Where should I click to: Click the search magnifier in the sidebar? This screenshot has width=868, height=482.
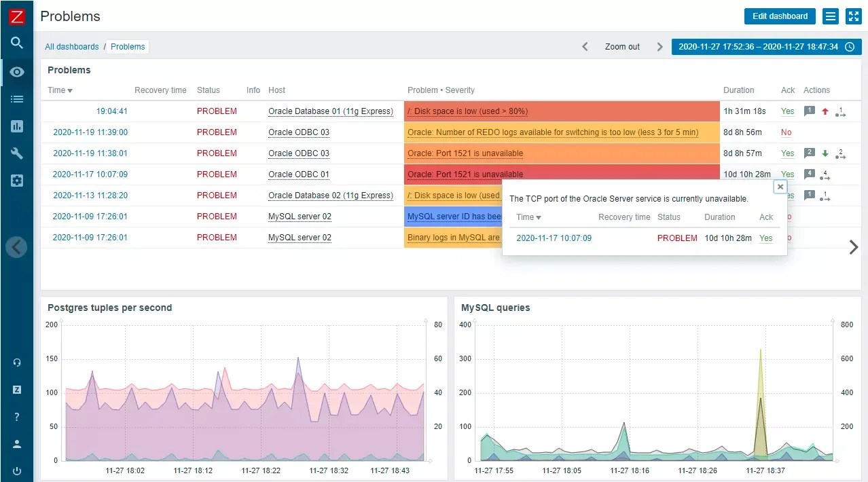click(x=16, y=43)
